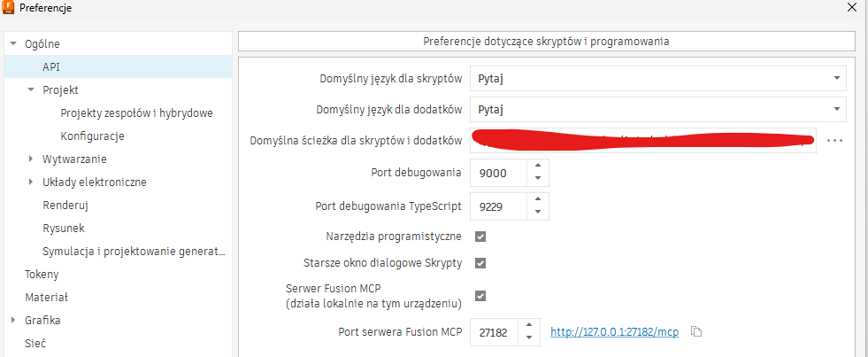Open Sieć preferences

click(x=35, y=343)
